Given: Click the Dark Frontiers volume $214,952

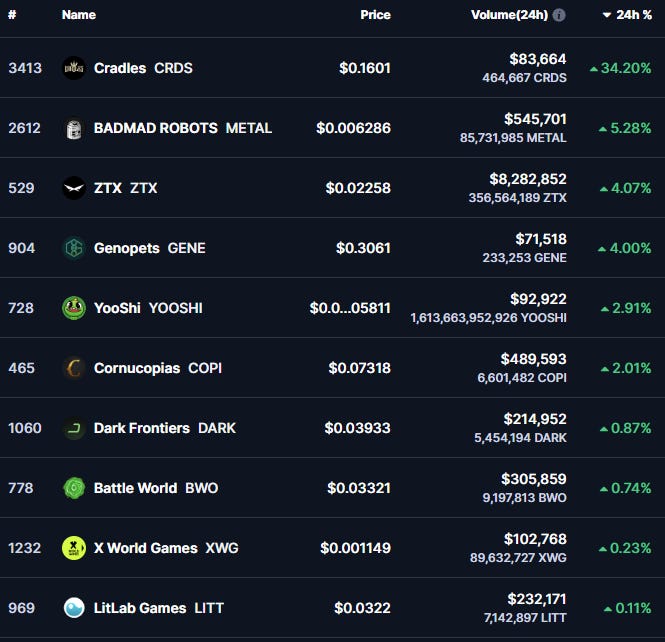Looking at the screenshot, I should (535, 419).
